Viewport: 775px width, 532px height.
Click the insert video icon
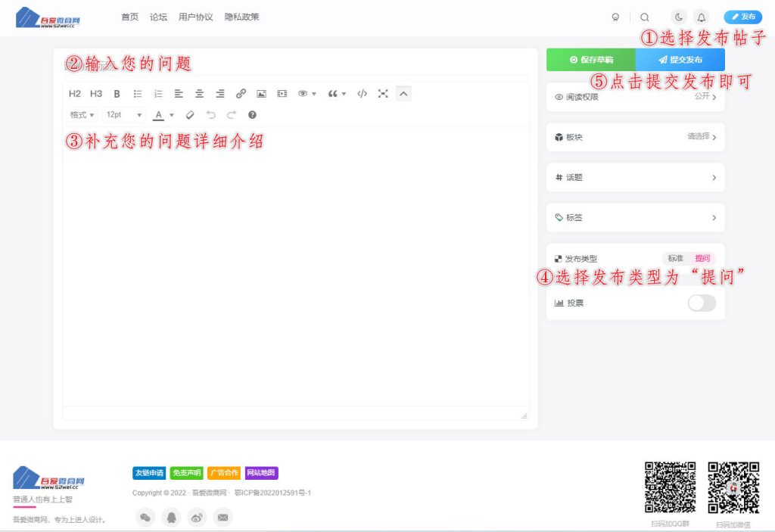[282, 94]
